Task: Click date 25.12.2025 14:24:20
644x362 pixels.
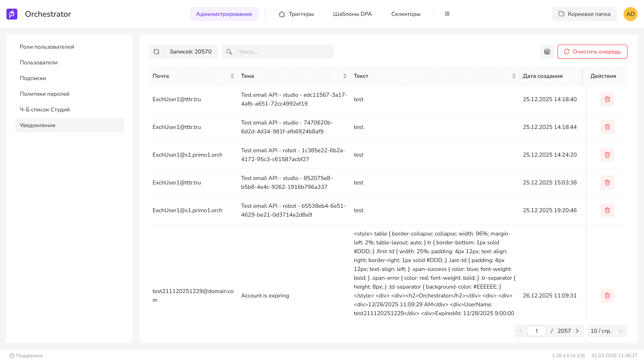Action: pos(550,155)
